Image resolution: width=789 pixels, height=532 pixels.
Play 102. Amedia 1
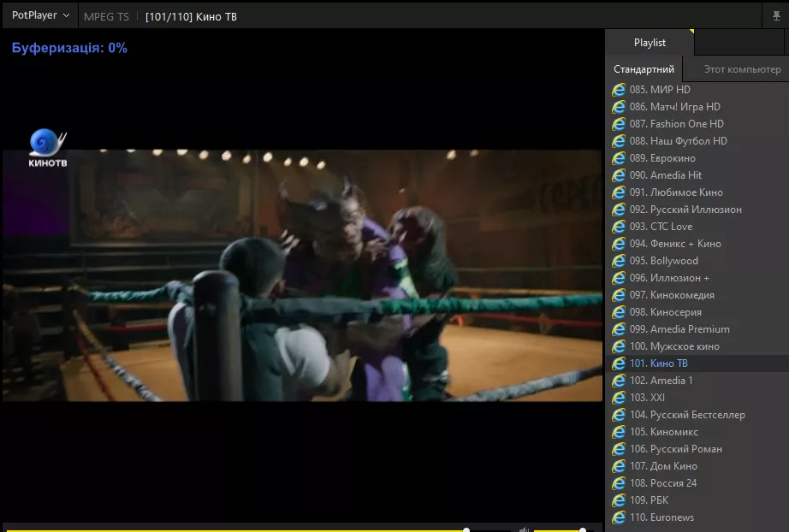[x=697, y=380]
